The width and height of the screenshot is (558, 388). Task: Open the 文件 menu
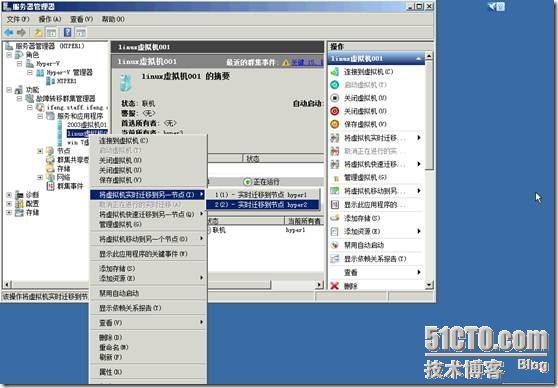[18, 19]
